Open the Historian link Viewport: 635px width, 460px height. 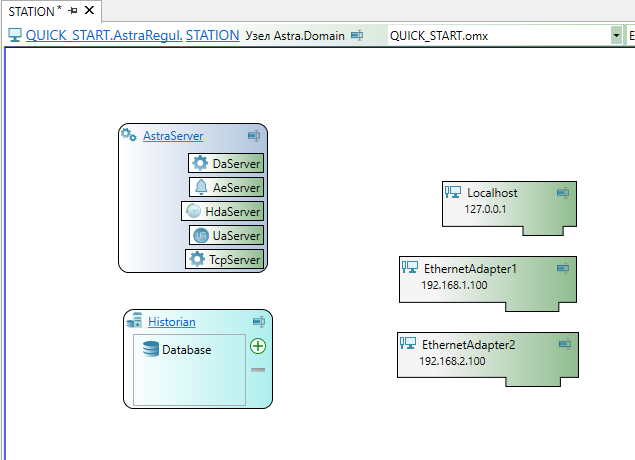(172, 322)
